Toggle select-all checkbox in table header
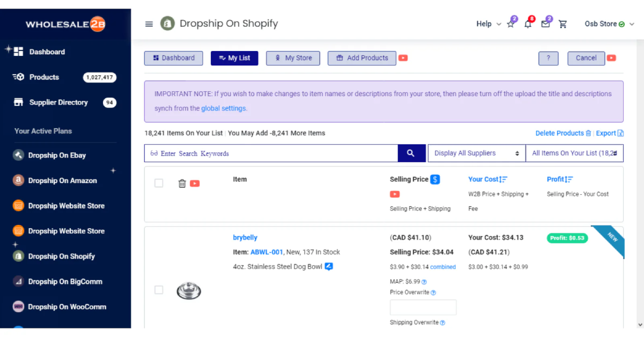 click(x=159, y=183)
